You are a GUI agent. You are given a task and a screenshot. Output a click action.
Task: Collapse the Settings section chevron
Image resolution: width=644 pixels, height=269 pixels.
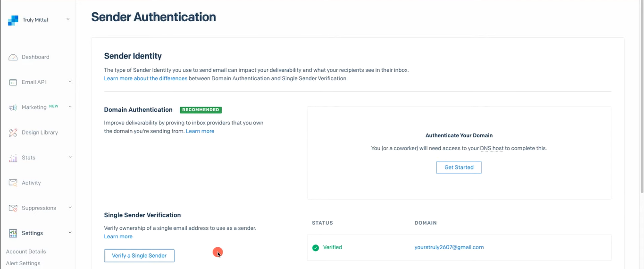point(70,233)
